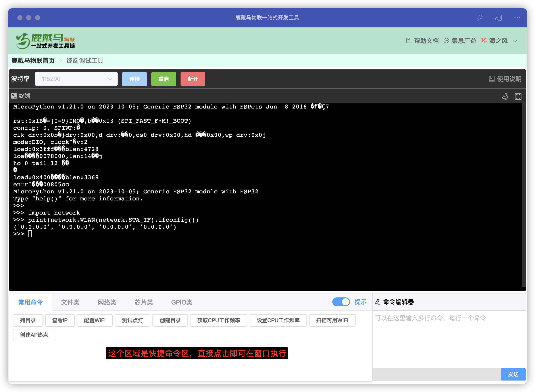Disconnect the device with 断开 button
Image resolution: width=535 pixels, height=392 pixels.
tap(193, 79)
